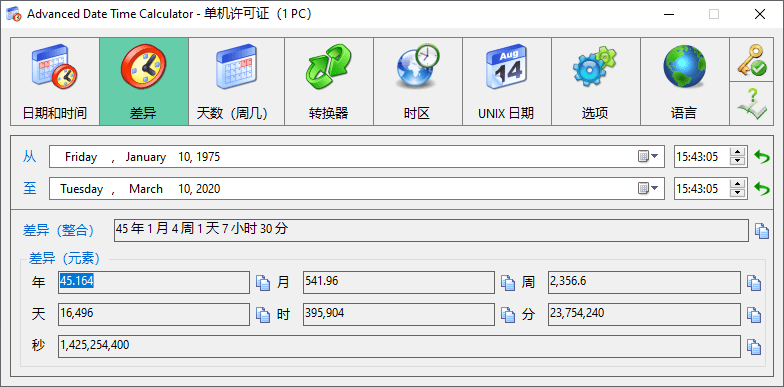Increase the 从 time with spinner up
The image size is (784, 387).
point(738,152)
